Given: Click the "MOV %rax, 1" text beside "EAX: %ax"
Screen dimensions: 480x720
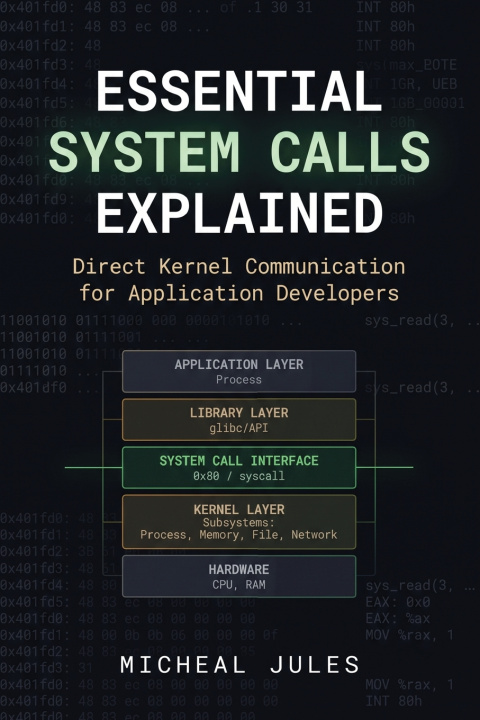Looking at the screenshot, I should pyautogui.click(x=410, y=635).
